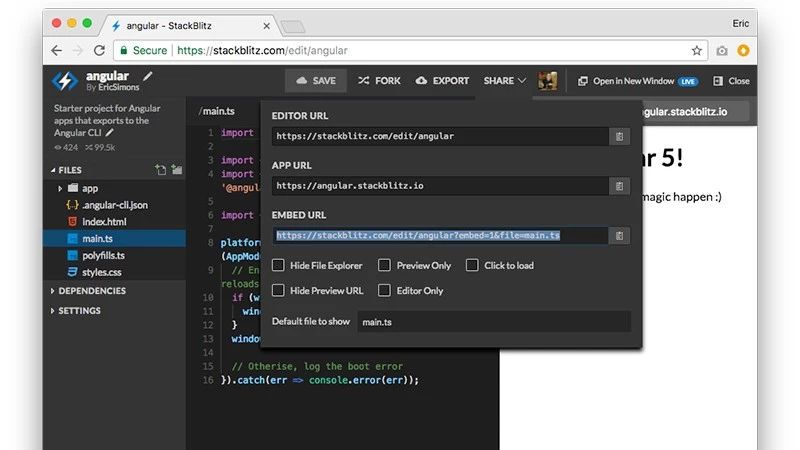The width and height of the screenshot is (800, 450).
Task: Click the Editor URL field
Action: (440, 136)
